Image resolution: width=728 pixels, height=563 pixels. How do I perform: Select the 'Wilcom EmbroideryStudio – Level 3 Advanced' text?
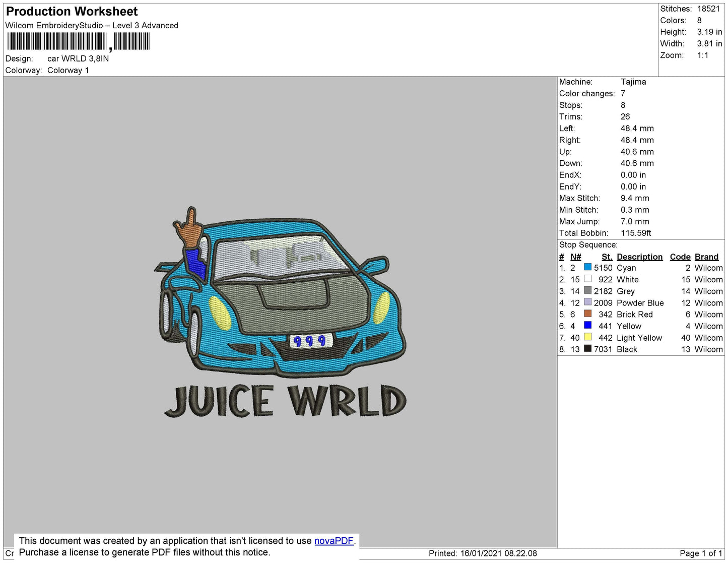click(92, 25)
